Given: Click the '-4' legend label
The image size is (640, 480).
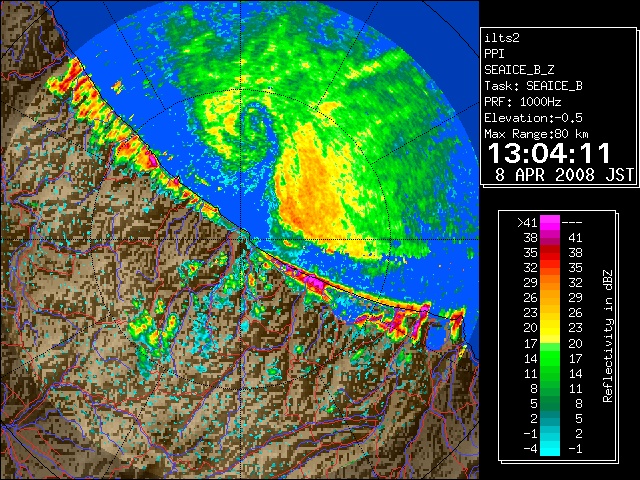Looking at the screenshot, I should click(530, 449).
